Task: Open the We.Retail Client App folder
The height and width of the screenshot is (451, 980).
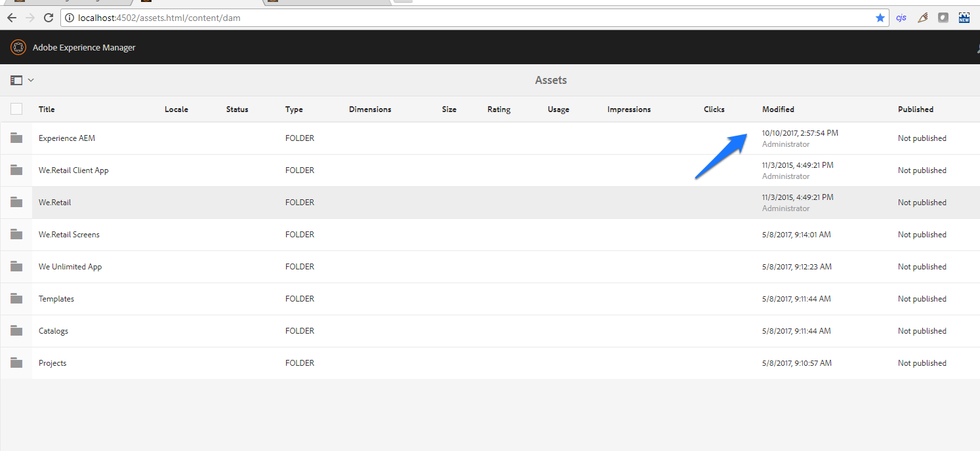Action: (73, 170)
